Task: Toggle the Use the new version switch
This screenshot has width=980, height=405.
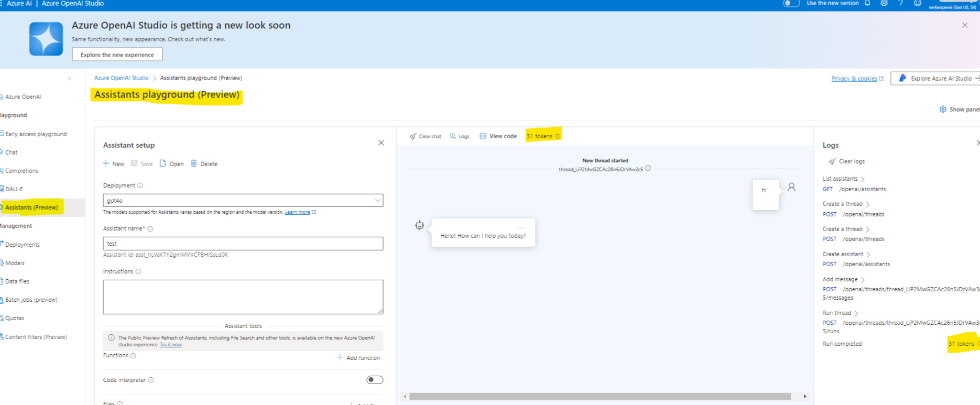Action: tap(791, 3)
